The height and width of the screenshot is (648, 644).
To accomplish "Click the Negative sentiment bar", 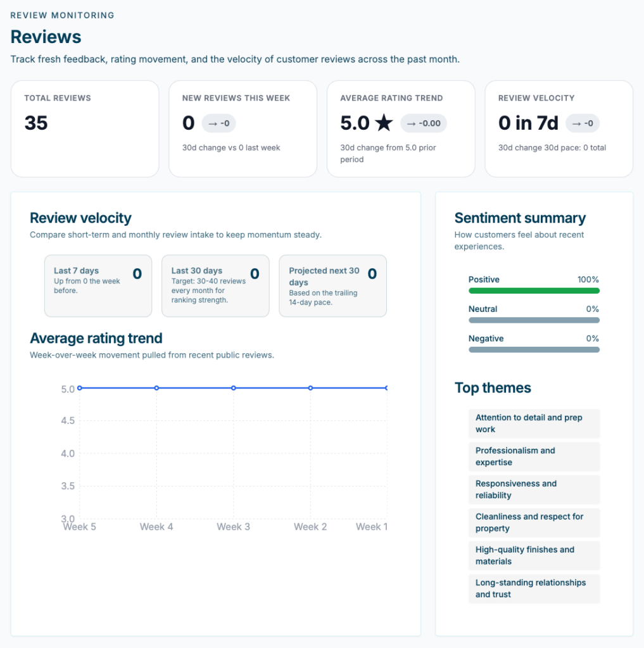I will pyautogui.click(x=534, y=349).
